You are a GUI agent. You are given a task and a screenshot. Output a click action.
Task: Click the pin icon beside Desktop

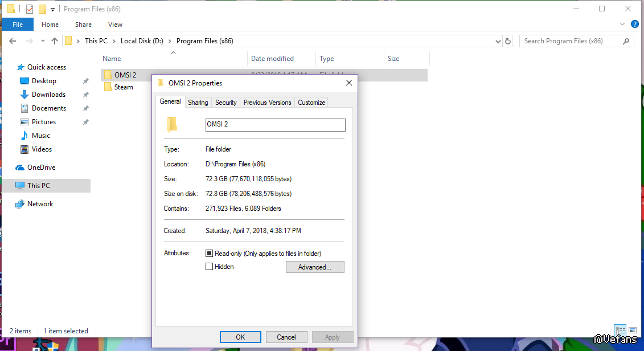(x=85, y=81)
